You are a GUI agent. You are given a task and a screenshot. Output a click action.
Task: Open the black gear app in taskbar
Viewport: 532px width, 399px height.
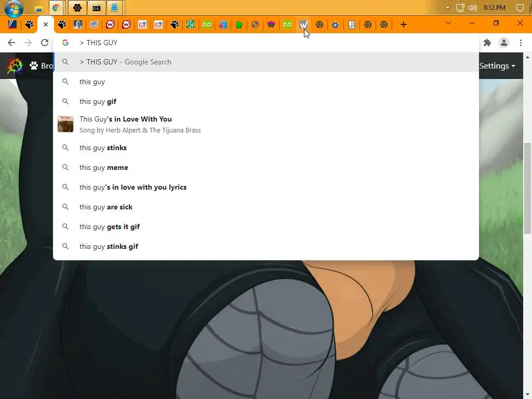tap(77, 8)
